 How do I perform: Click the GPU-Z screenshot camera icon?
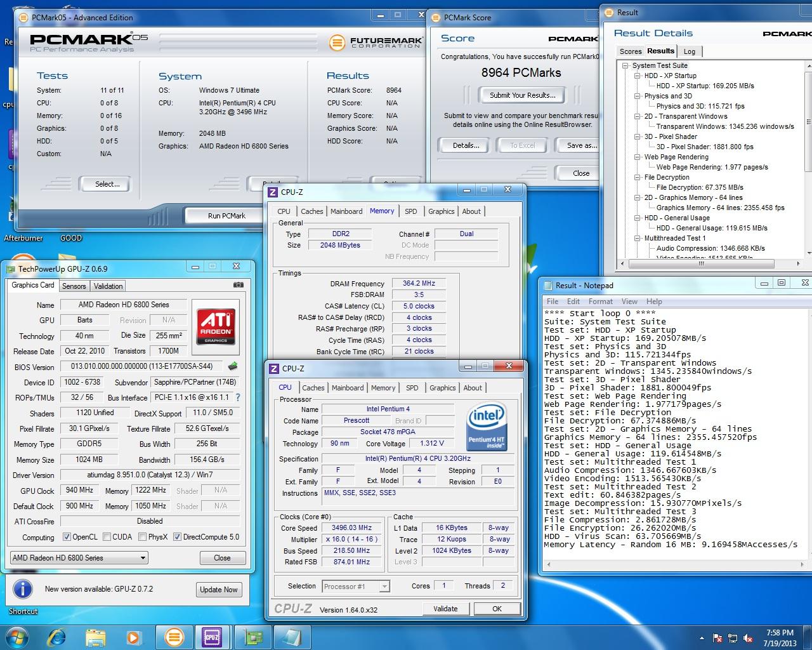[239, 286]
